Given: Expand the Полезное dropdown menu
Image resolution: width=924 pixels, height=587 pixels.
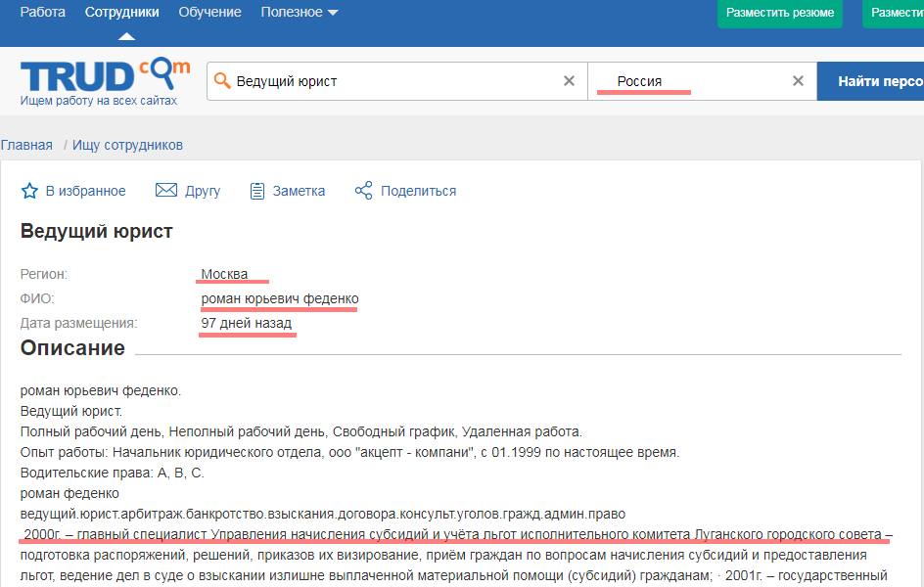Looking at the screenshot, I should [299, 13].
